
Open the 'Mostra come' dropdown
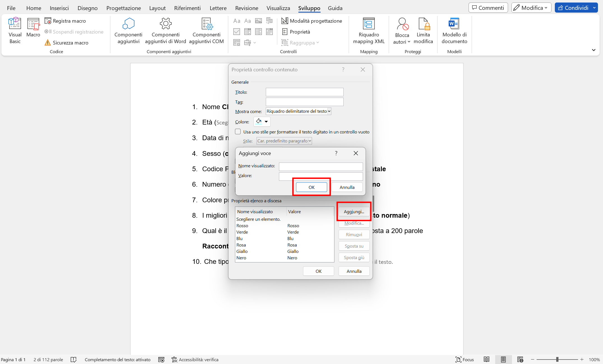point(298,111)
